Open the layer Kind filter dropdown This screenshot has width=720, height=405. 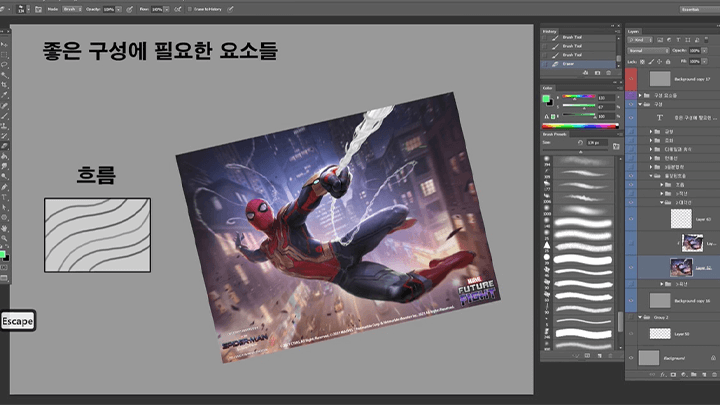click(x=641, y=40)
